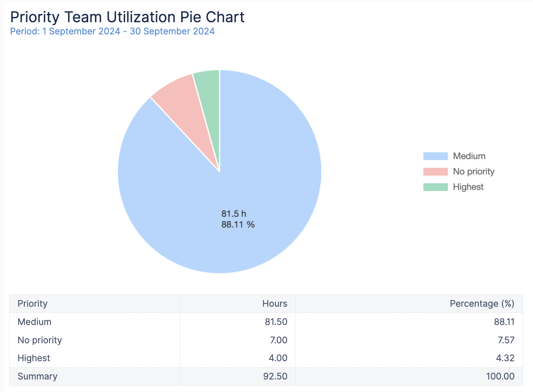Sort by the Percentage (%) column header
Screen dimensions: 533x392
pyautogui.click(x=482, y=303)
